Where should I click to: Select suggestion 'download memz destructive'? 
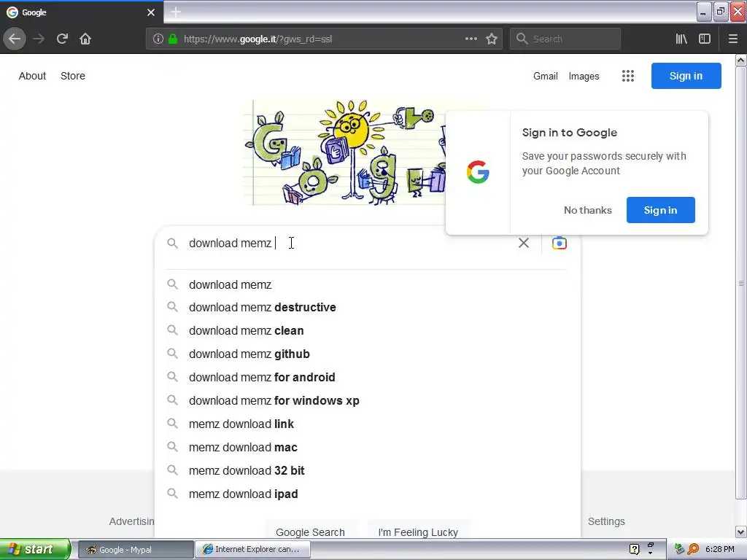(x=366, y=307)
